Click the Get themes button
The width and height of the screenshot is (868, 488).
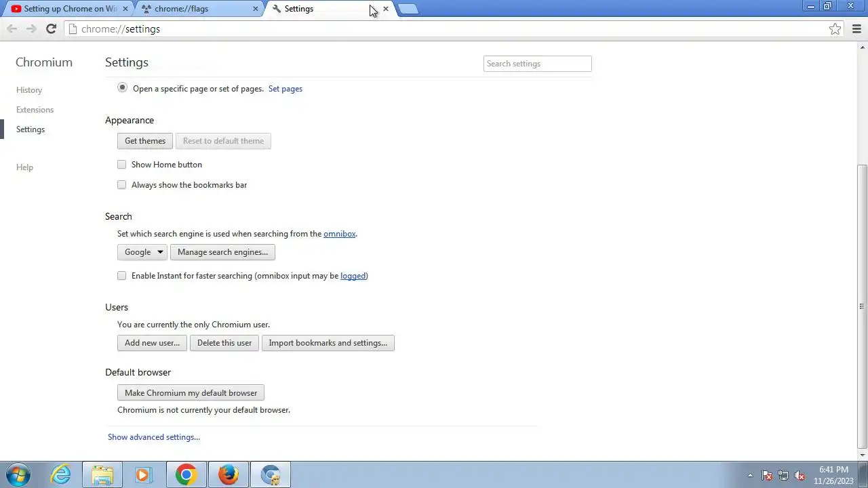pos(145,141)
